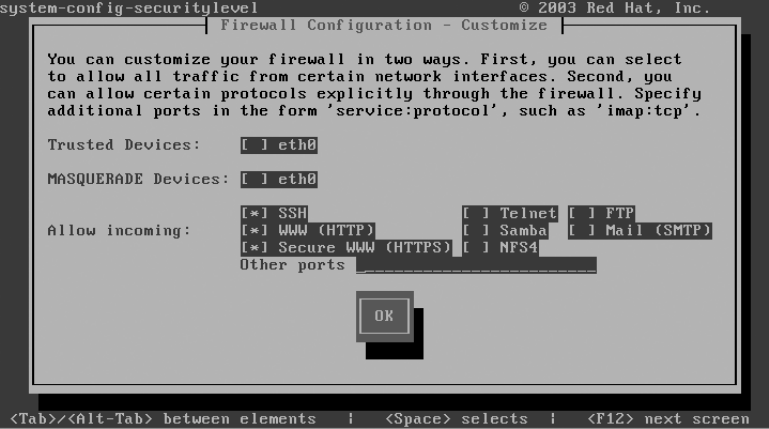Allow incoming Telnet connections
Screen dimensions: 769x429
pyautogui.click(x=510, y=213)
